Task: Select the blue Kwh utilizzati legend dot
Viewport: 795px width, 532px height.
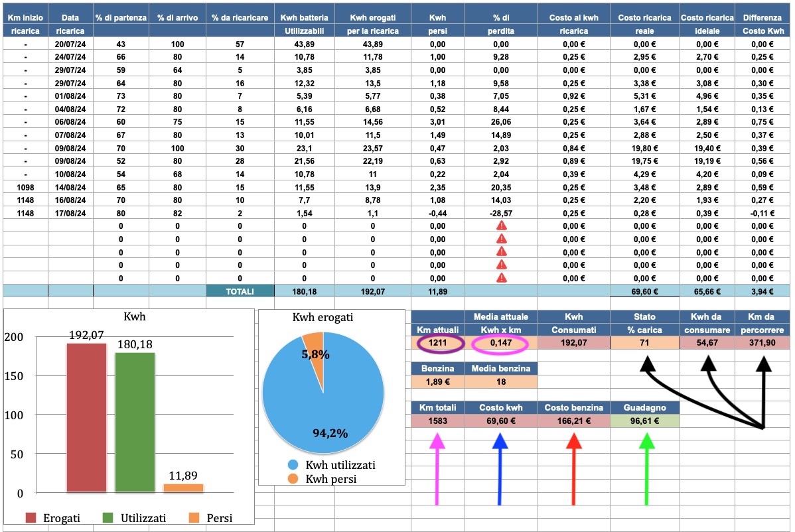Action: point(294,464)
